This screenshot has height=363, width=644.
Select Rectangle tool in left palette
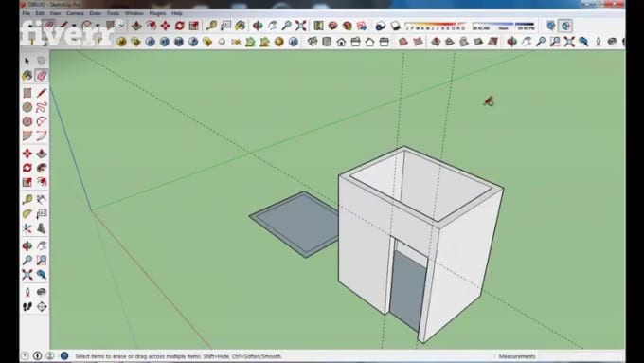(27, 93)
